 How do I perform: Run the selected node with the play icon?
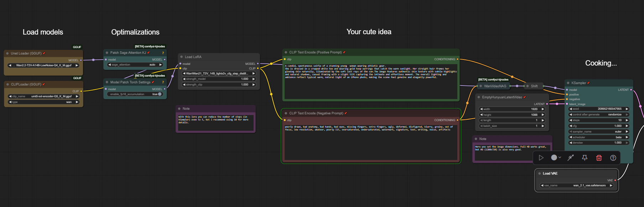pyautogui.click(x=541, y=157)
